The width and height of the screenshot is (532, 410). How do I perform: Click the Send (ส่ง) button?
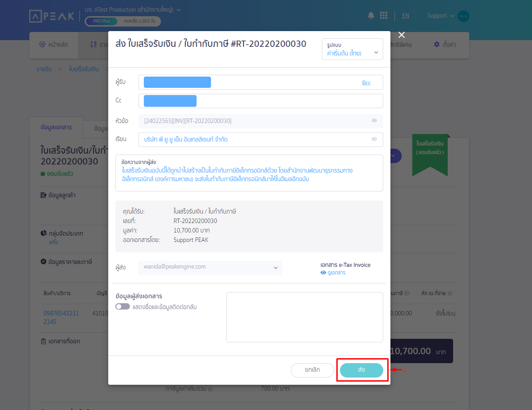tap(362, 370)
